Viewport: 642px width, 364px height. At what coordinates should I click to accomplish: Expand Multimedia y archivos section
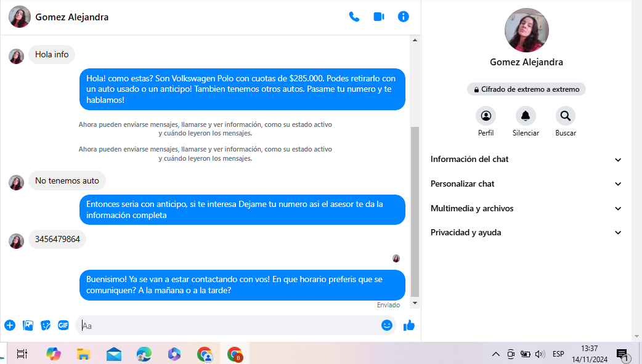(x=526, y=209)
